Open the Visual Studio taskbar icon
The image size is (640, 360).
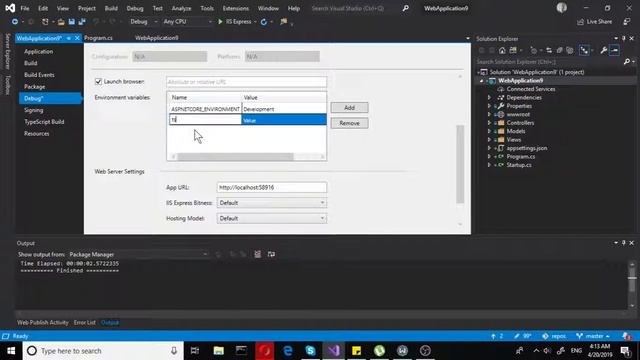coord(333,351)
